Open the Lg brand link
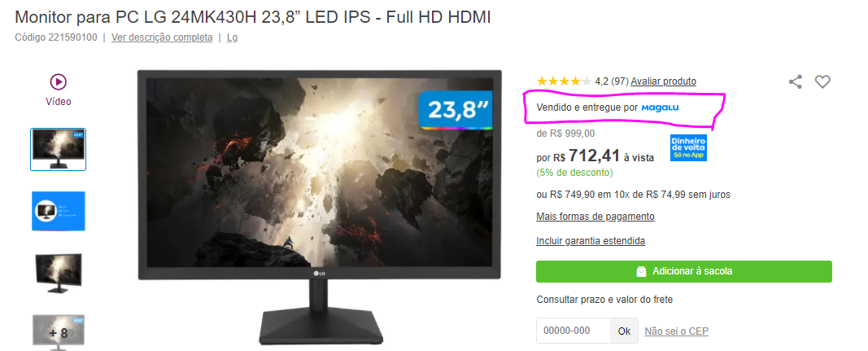Image resolution: width=868 pixels, height=351 pixels. [232, 37]
